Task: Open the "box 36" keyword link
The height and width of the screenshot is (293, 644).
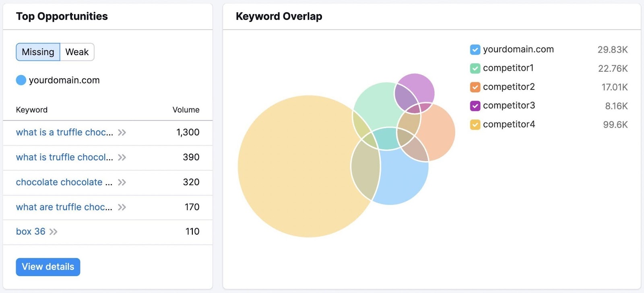Action: pos(31,232)
